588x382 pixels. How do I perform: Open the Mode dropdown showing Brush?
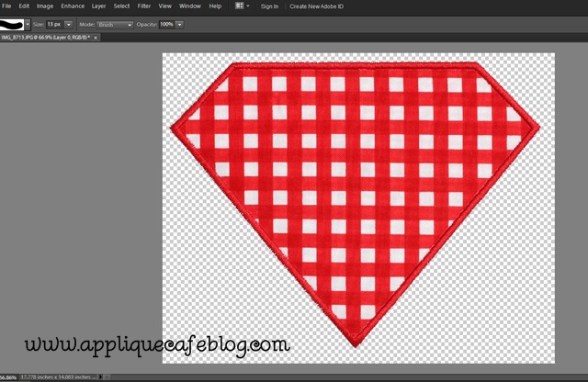click(x=115, y=25)
